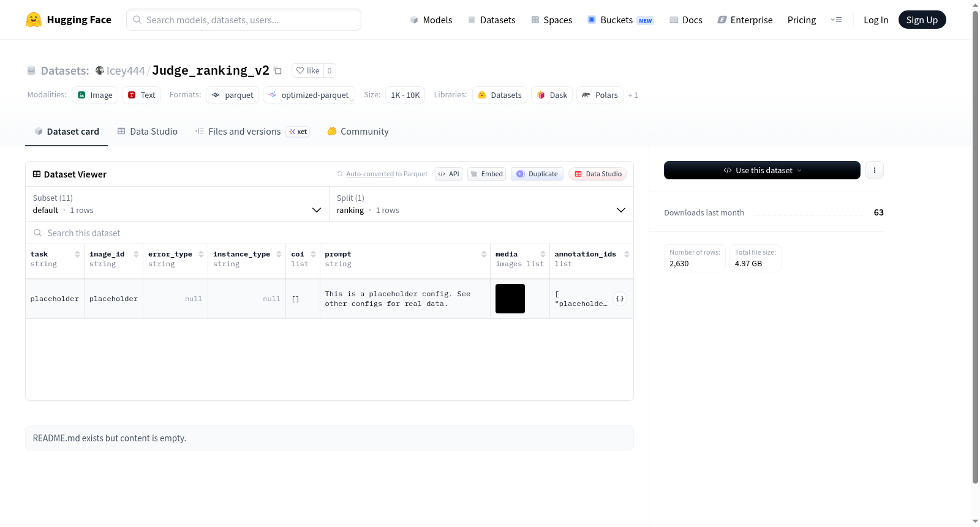Click the search magnifier in dataset search

point(38,233)
